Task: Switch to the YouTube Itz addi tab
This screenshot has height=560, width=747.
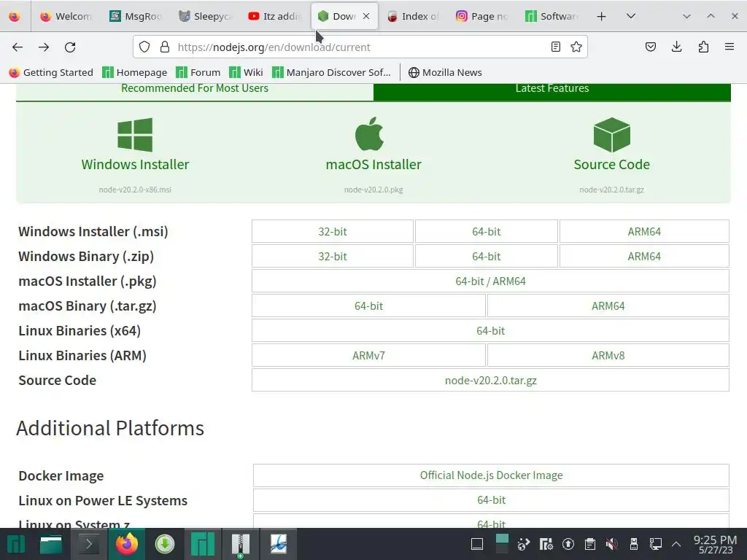Action: click(x=274, y=16)
